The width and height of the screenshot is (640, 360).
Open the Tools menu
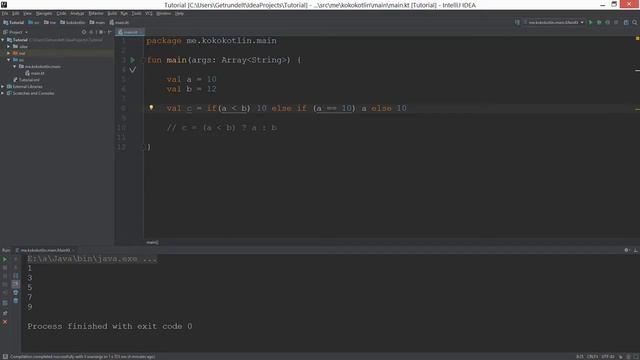click(136, 13)
